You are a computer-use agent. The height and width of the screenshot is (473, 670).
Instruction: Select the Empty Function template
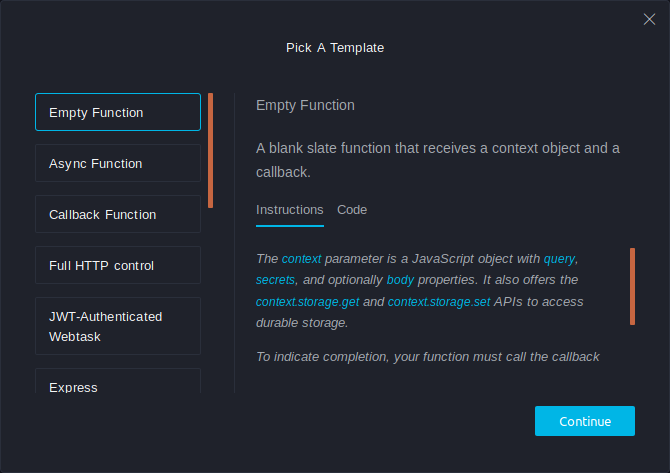tap(118, 113)
